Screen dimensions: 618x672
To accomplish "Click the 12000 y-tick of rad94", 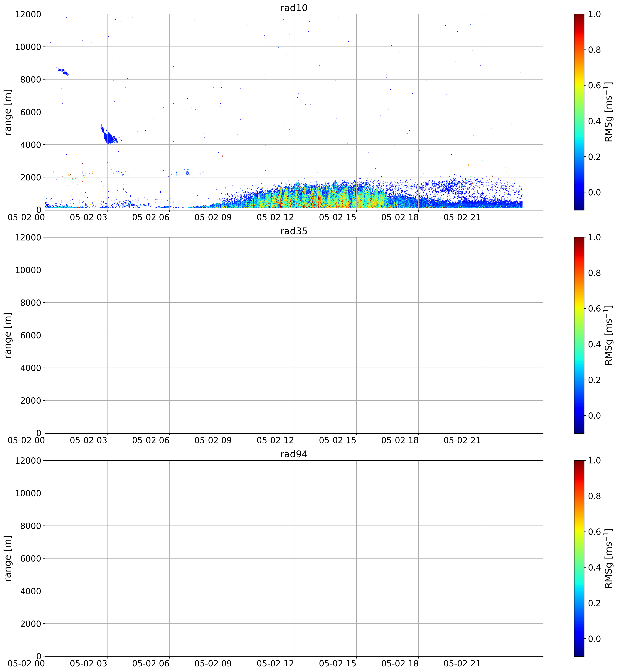I will pos(28,461).
